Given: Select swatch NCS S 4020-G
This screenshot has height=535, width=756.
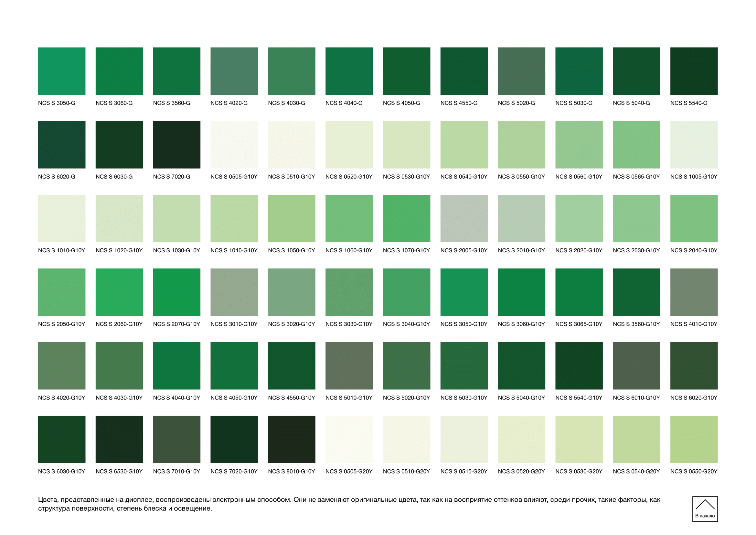Looking at the screenshot, I should tap(234, 71).
